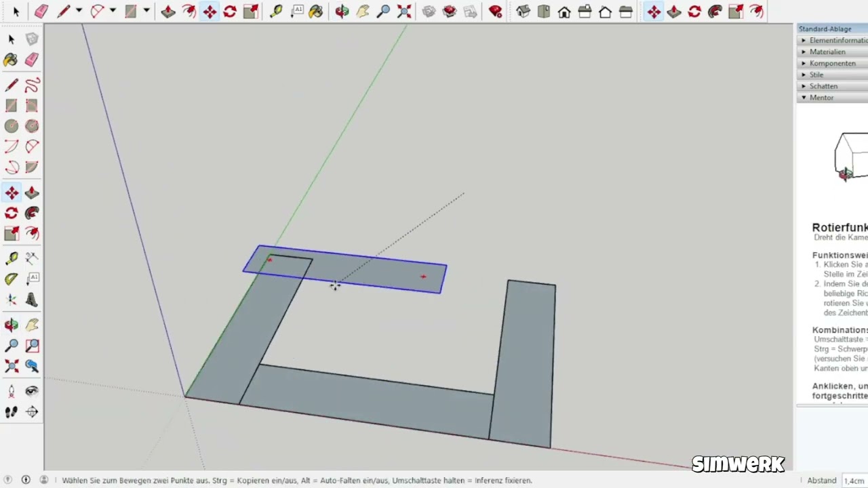Image resolution: width=868 pixels, height=488 pixels.
Task: Collapse the Mentor panel
Action: tap(832, 98)
